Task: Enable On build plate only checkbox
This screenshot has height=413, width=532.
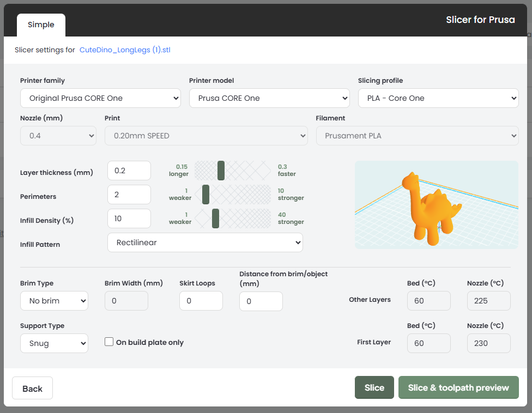Action: point(109,342)
